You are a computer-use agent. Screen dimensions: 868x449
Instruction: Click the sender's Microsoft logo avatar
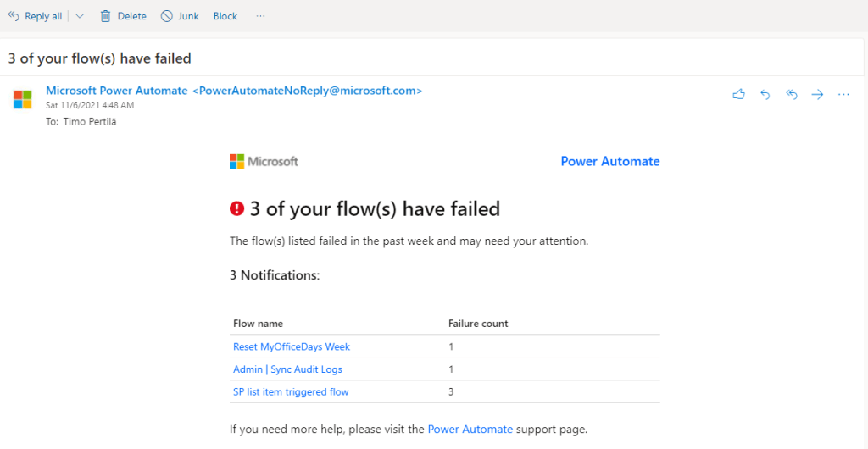(23, 99)
